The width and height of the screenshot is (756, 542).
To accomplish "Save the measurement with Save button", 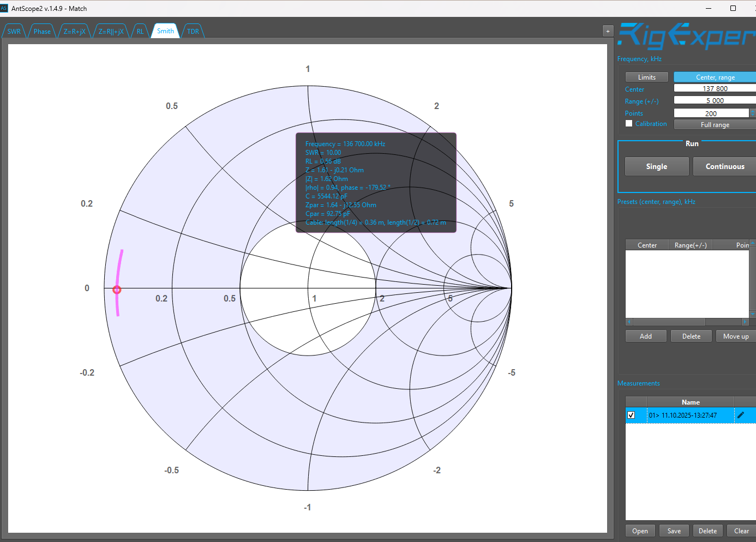I will tap(674, 531).
